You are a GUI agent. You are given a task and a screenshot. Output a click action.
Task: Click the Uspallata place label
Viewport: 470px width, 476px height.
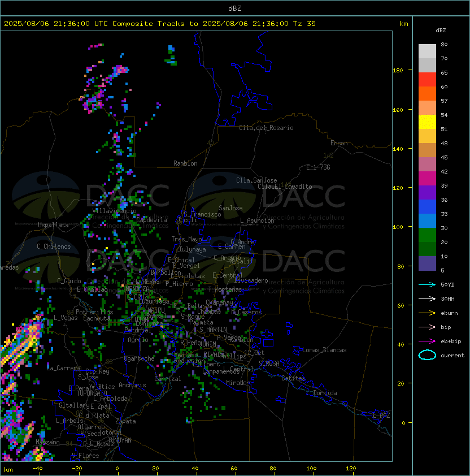pyautogui.click(x=53, y=225)
